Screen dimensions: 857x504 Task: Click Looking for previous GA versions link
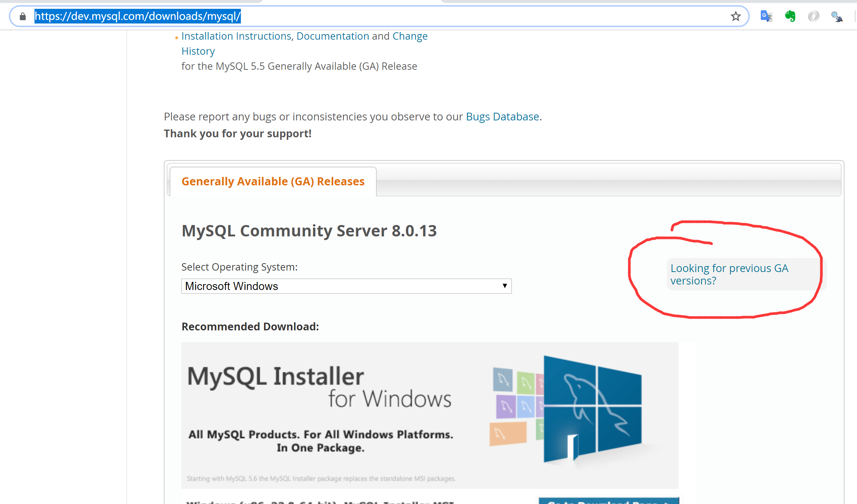[729, 274]
